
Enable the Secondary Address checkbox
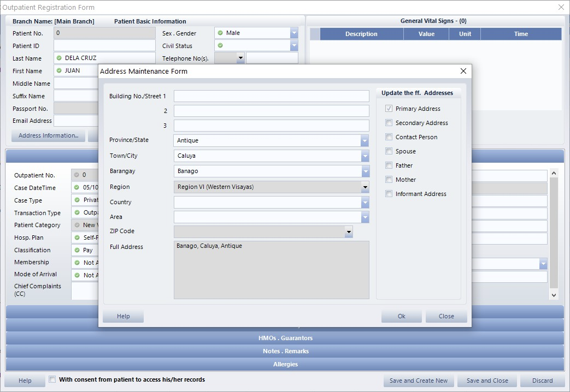pos(389,123)
